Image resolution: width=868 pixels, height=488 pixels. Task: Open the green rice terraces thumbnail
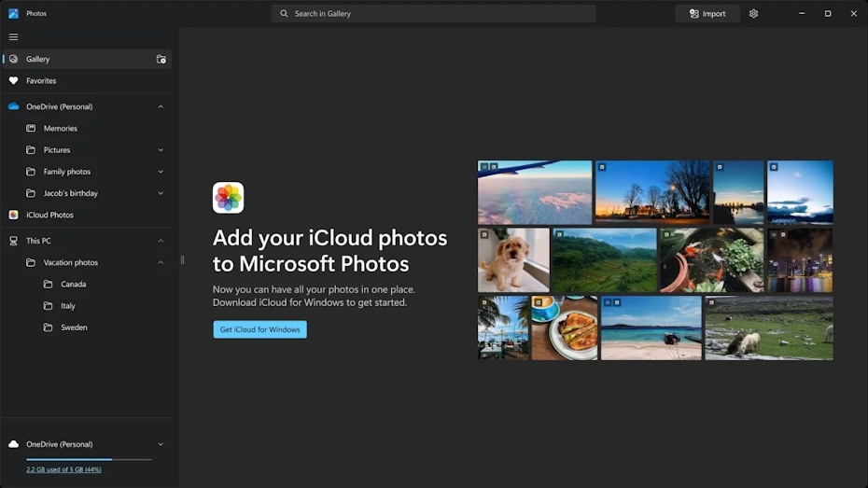[605, 260]
